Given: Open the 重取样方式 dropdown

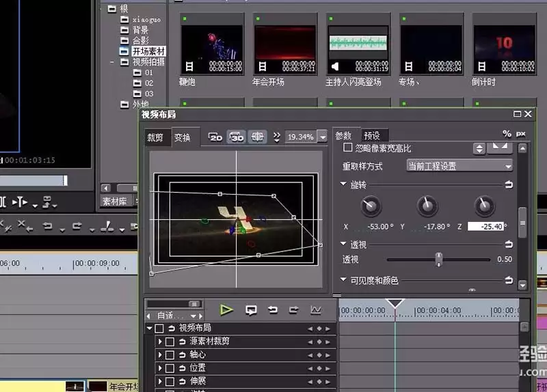Looking at the screenshot, I should 459,166.
